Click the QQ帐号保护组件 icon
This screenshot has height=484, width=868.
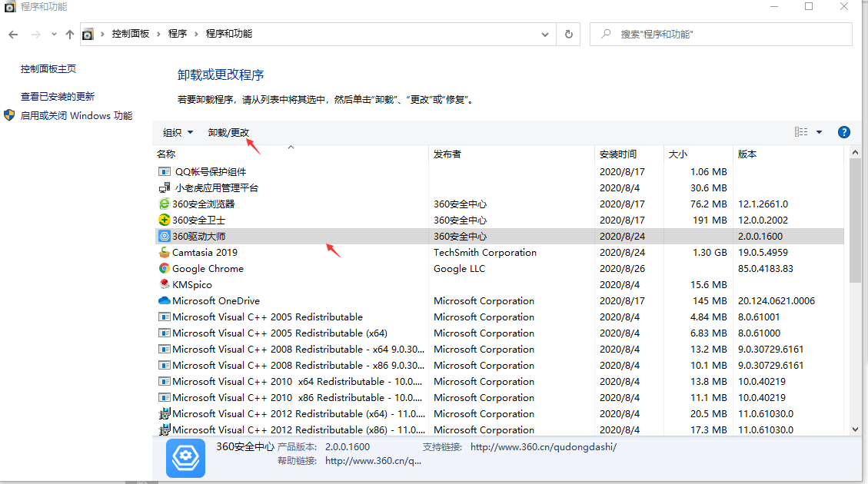point(164,171)
